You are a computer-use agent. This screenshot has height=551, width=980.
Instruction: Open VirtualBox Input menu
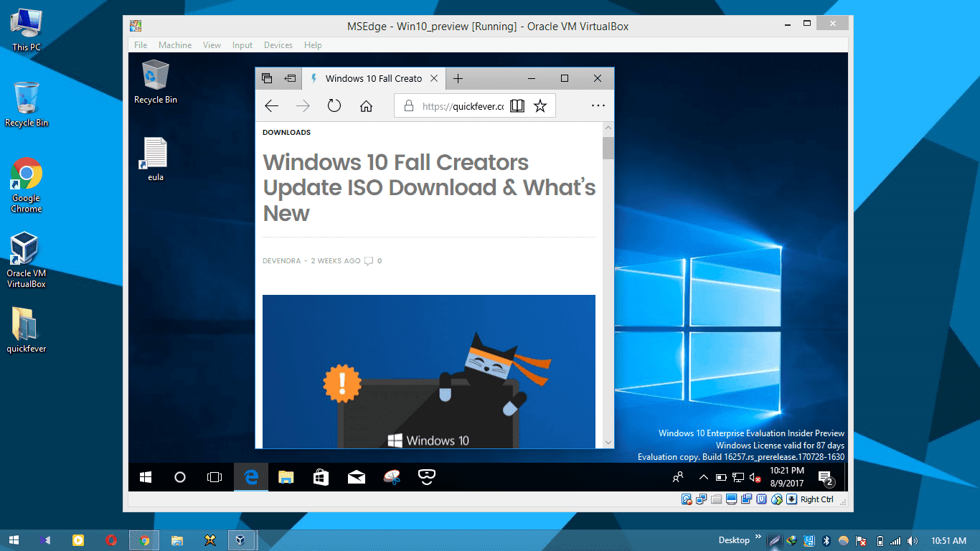(242, 45)
